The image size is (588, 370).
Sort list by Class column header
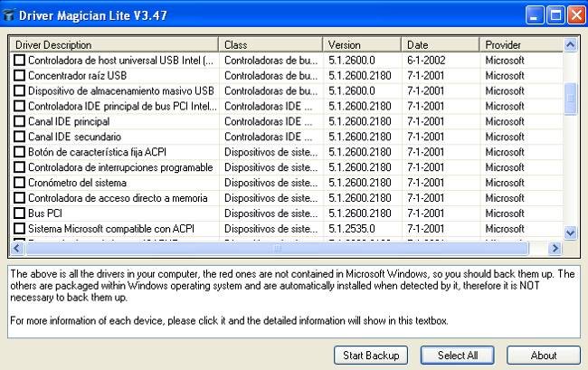point(270,45)
